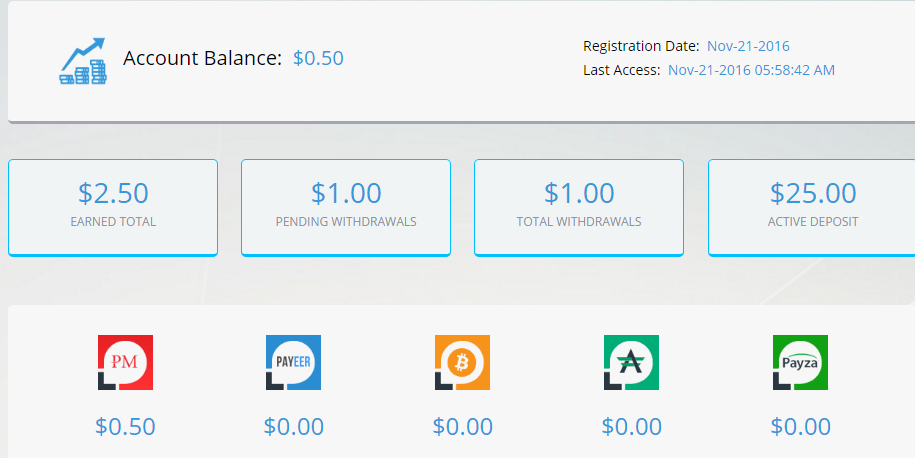
Task: Open the Active Deposit $25.00 card
Action: click(x=811, y=206)
